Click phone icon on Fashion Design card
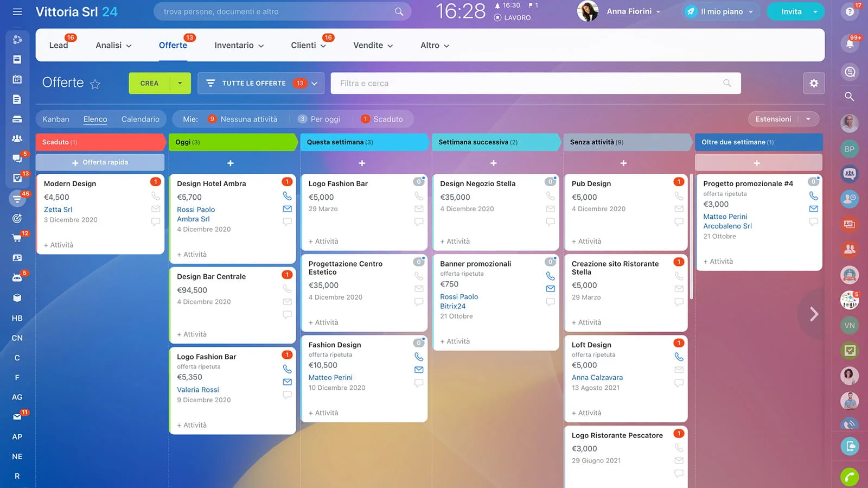 pos(419,357)
